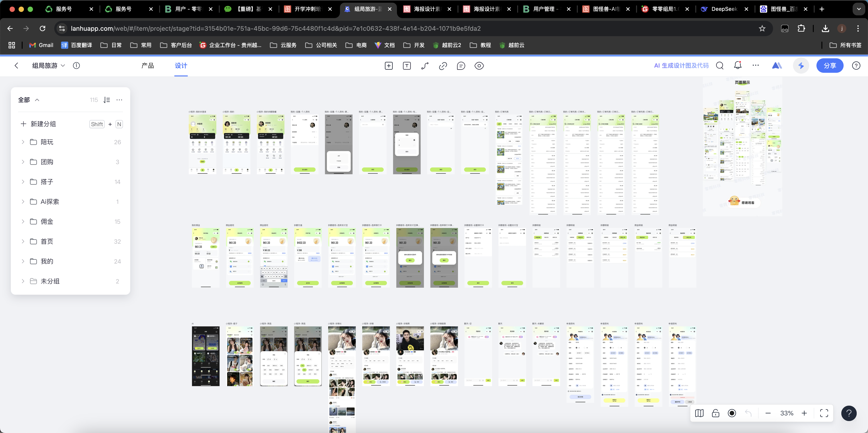Click the blue Lanhu logo icon
Viewport: 868px width, 433px height.
[x=777, y=65]
